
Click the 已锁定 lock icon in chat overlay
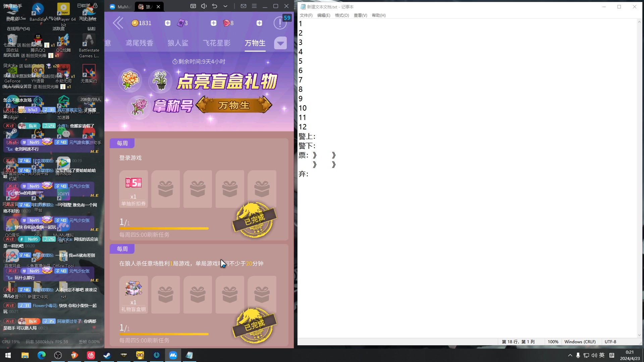click(x=96, y=5)
